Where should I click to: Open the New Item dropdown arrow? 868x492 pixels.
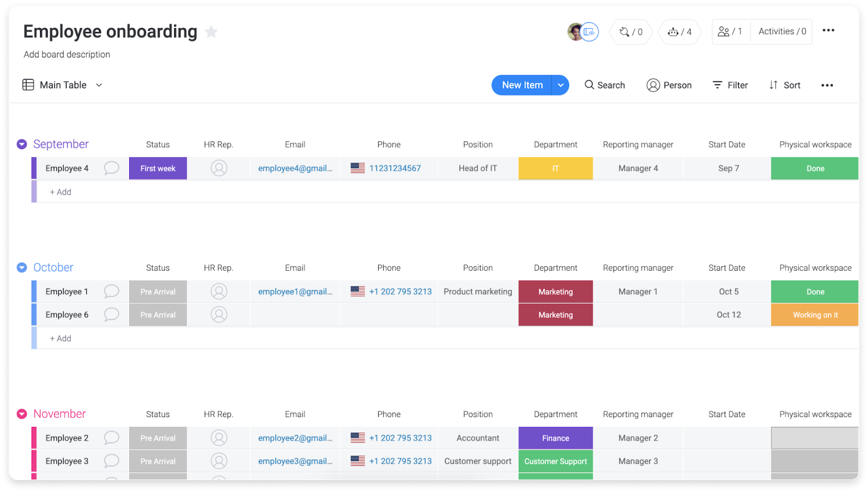point(561,85)
